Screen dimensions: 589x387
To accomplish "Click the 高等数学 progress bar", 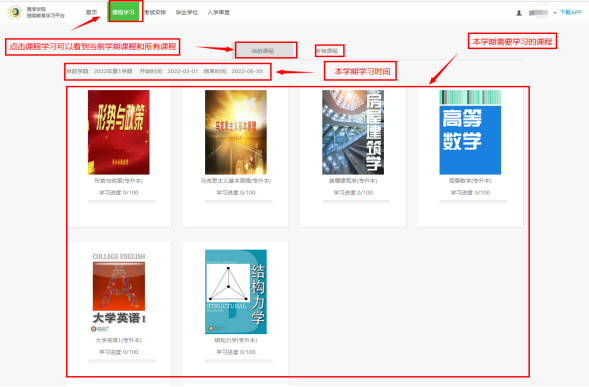I will pos(473,202).
